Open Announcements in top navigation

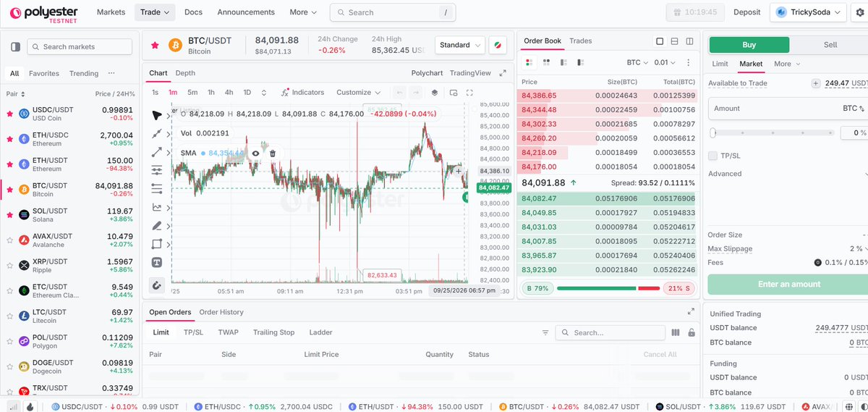[x=246, y=12]
